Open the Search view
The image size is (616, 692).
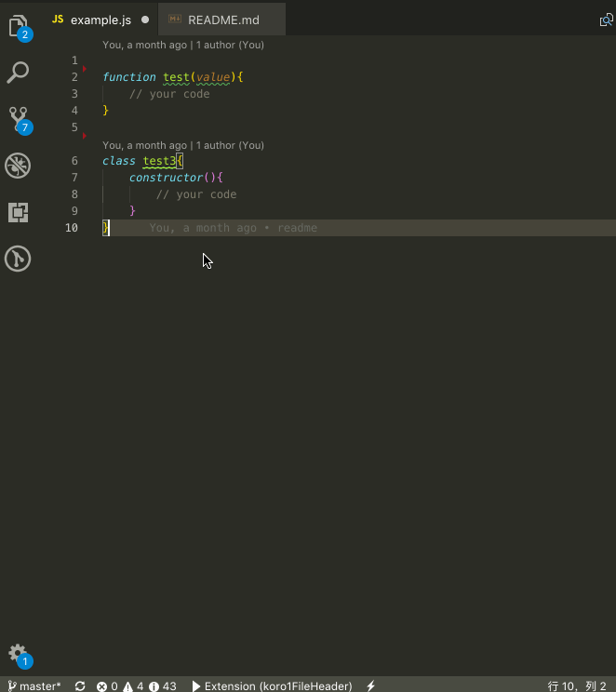point(18,73)
